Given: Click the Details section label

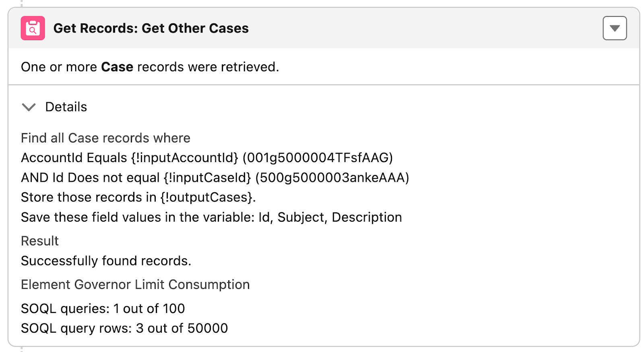Looking at the screenshot, I should [66, 107].
